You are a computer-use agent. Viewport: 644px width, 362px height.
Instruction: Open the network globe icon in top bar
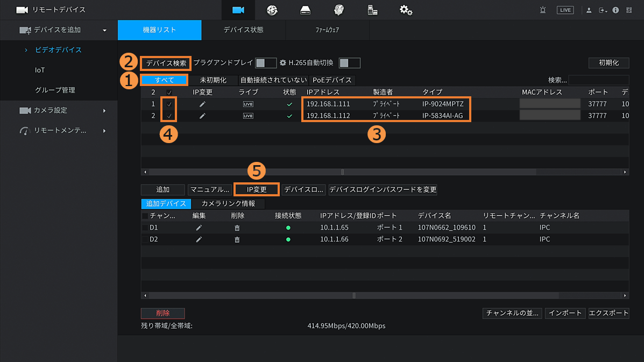(272, 10)
